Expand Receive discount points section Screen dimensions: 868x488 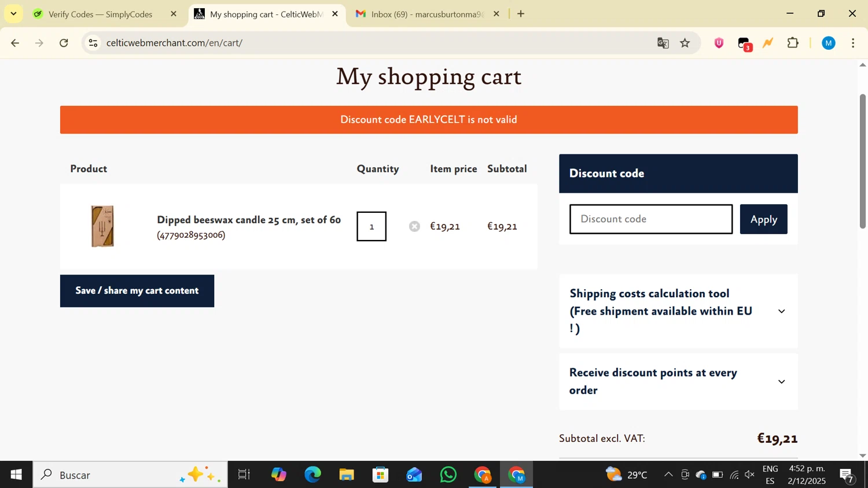pyautogui.click(x=678, y=382)
